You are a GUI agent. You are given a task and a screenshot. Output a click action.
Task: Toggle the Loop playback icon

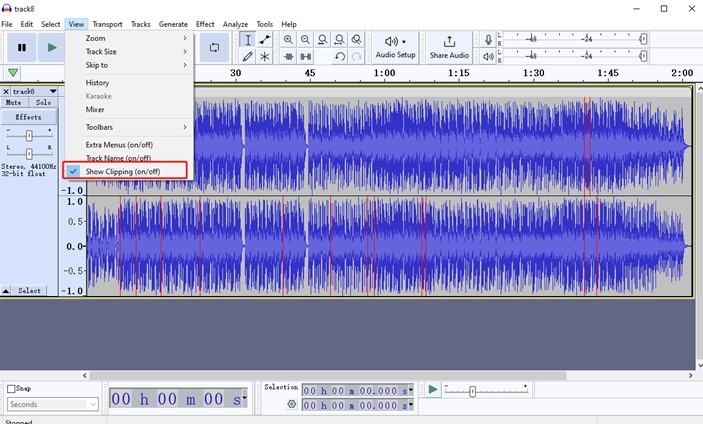pyautogui.click(x=213, y=47)
